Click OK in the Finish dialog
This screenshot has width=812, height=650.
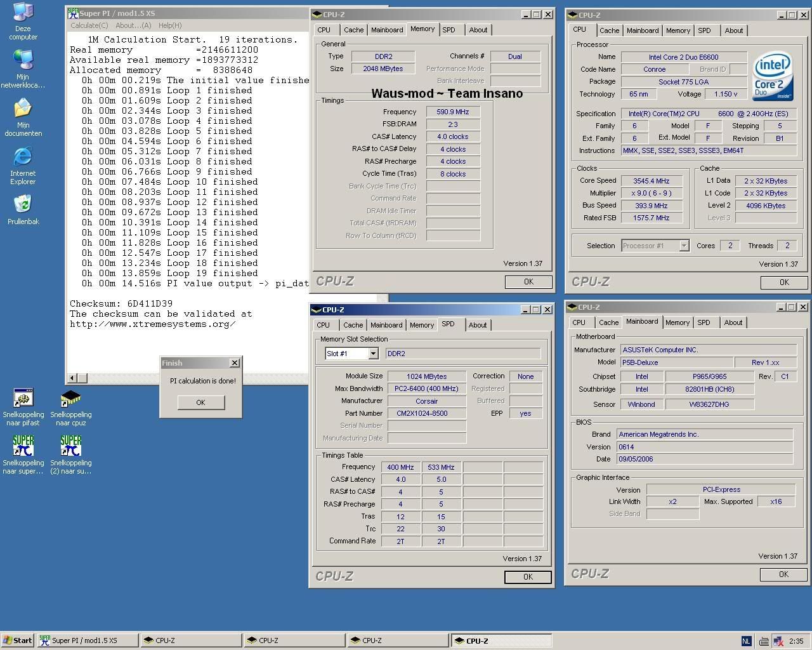tap(200, 402)
